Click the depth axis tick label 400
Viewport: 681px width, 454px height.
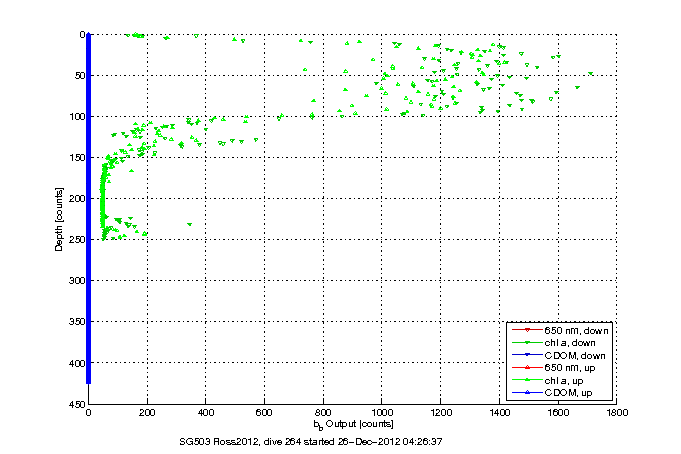click(77, 363)
